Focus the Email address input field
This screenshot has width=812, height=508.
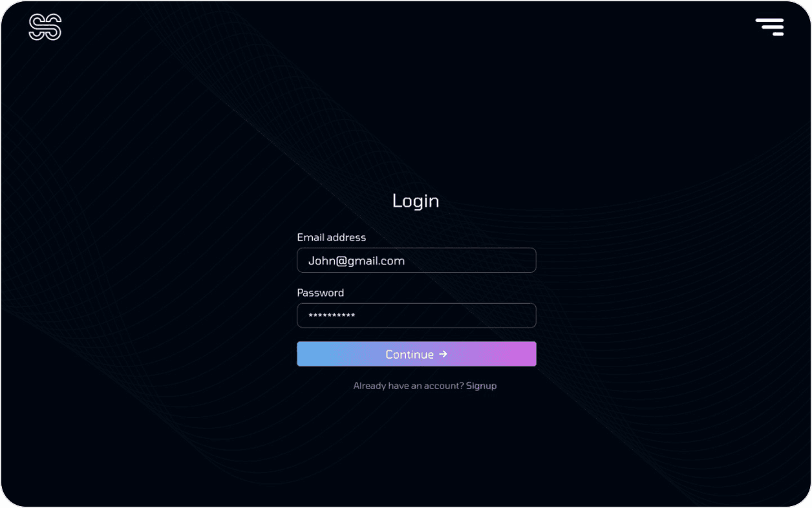(x=416, y=260)
